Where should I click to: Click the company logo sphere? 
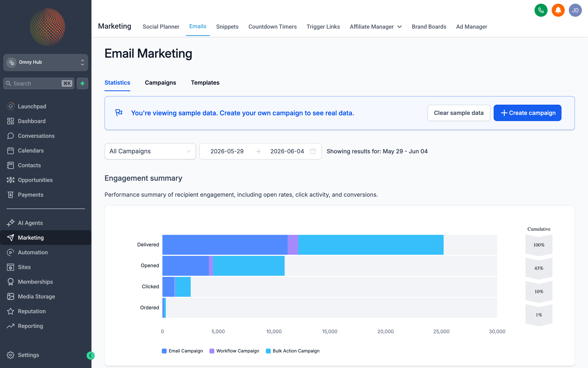(x=47, y=27)
